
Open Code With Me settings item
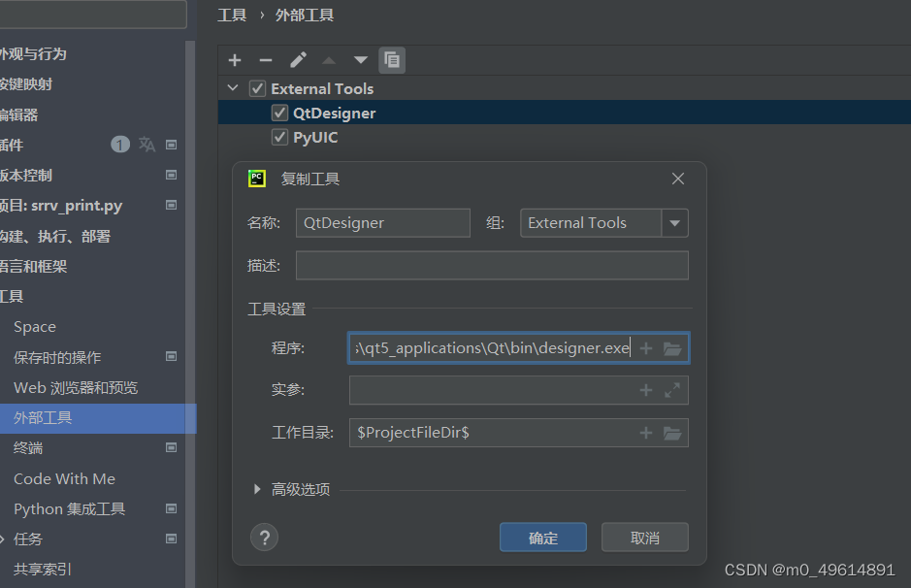(x=64, y=478)
